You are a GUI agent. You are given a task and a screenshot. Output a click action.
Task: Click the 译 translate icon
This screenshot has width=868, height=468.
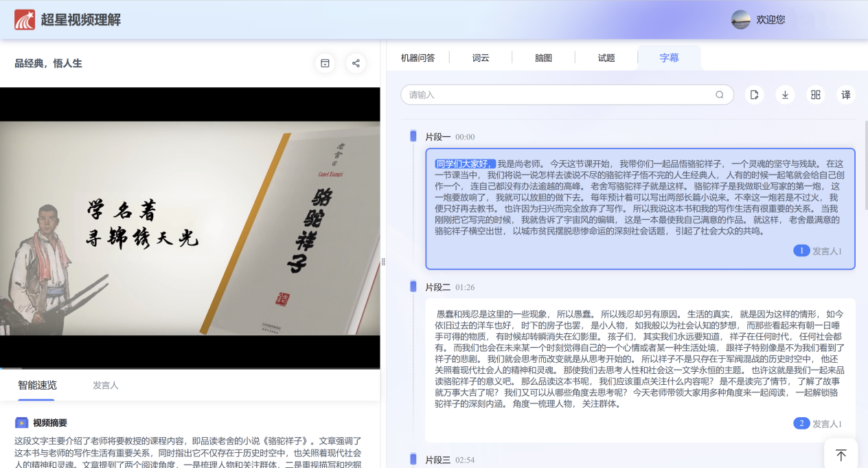pyautogui.click(x=846, y=95)
